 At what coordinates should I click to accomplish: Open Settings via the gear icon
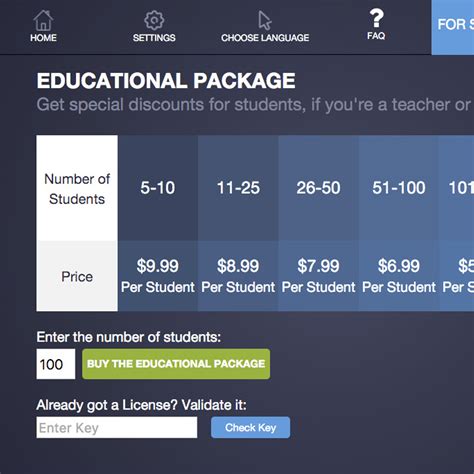click(154, 20)
